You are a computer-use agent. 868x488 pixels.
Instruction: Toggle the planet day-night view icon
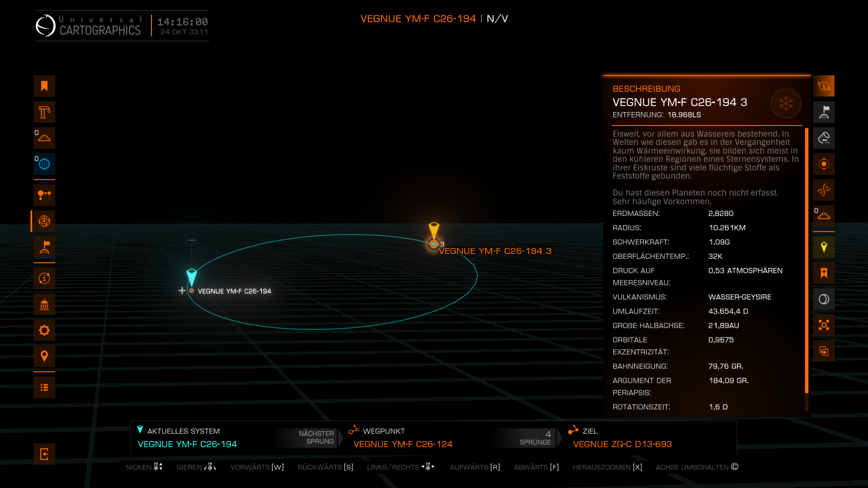(824, 299)
